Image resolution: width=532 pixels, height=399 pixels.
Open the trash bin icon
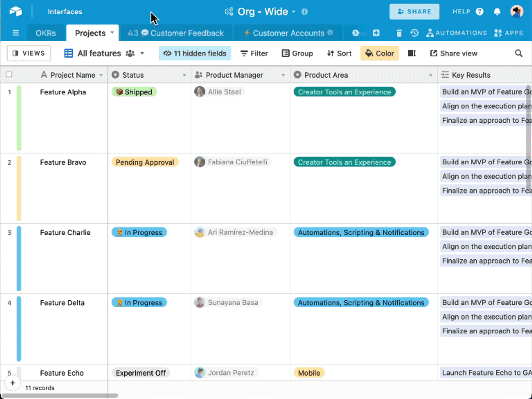pyautogui.click(x=399, y=33)
